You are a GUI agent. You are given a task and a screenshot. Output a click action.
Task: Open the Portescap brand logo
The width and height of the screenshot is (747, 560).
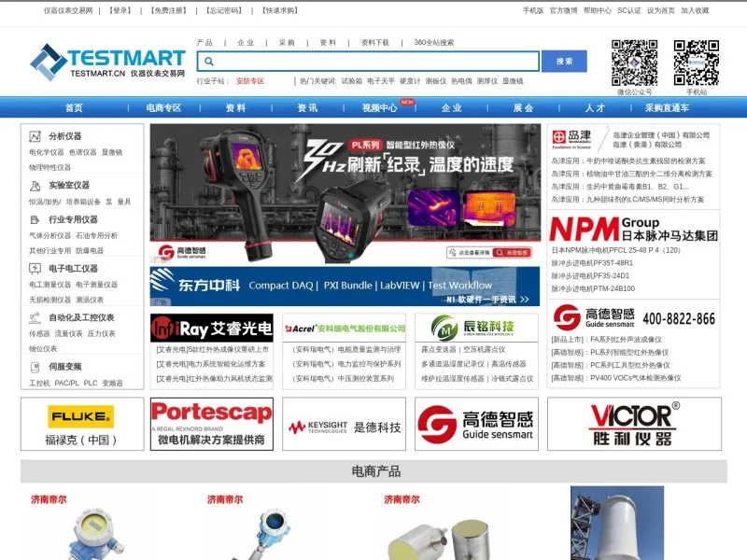pos(212,424)
